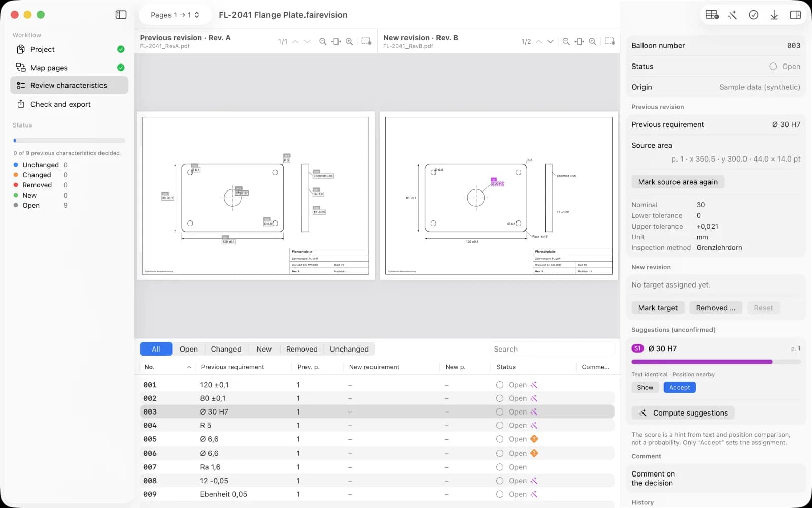Accept the Ø 30 H7 suggestion
Image resolution: width=812 pixels, height=508 pixels.
(680, 387)
